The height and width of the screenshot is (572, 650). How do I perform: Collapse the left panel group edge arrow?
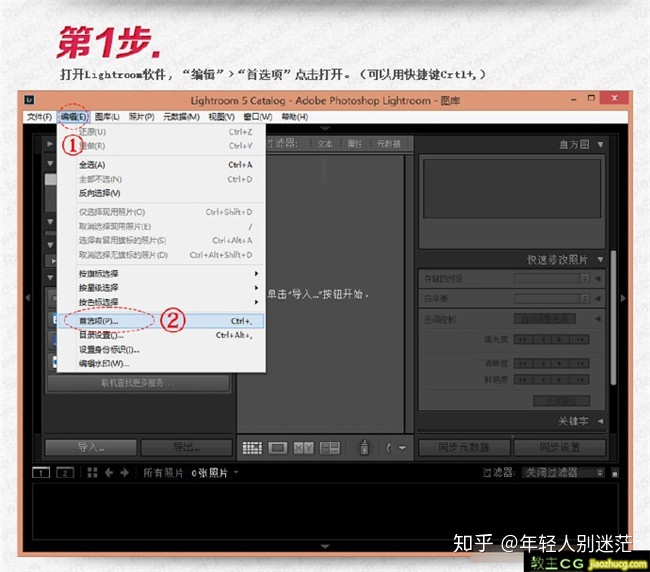27,298
